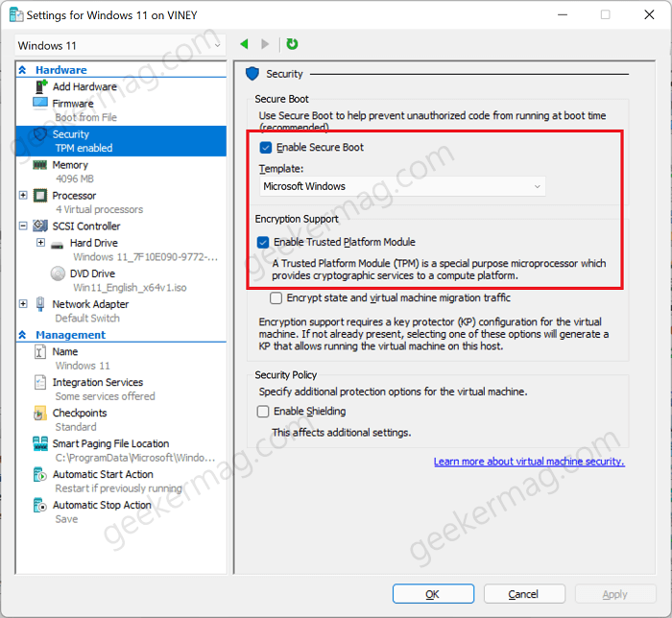Click the DVD Drive disc icon
The width and height of the screenshot is (672, 618).
pyautogui.click(x=58, y=273)
